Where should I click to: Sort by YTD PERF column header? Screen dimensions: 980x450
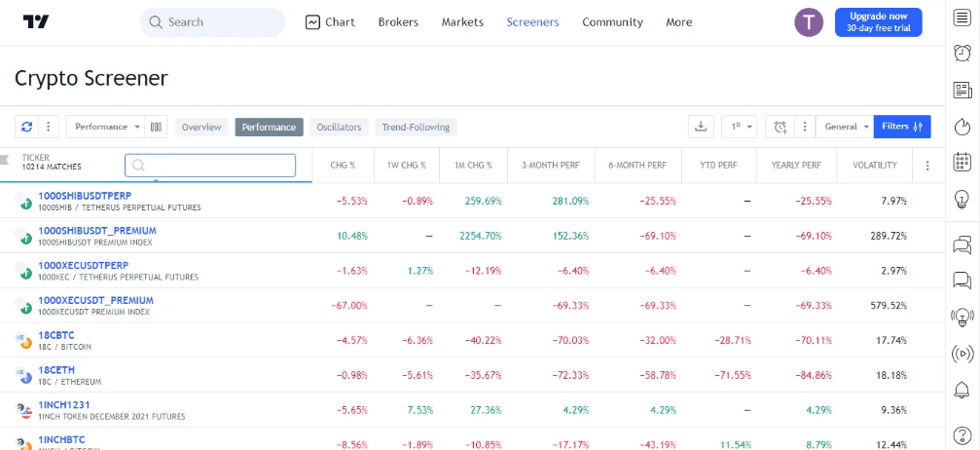[x=719, y=166]
